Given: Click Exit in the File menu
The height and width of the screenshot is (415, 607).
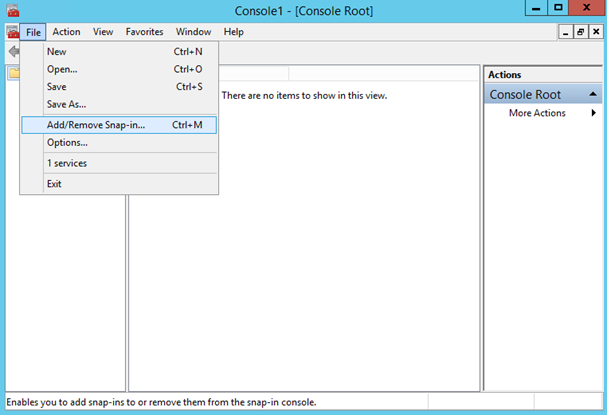Looking at the screenshot, I should 54,184.
